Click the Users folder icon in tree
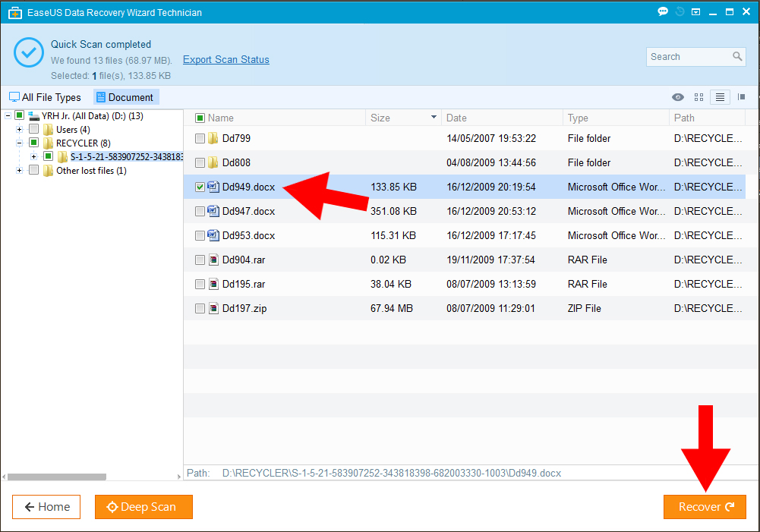Image resolution: width=760 pixels, height=532 pixels. point(48,129)
